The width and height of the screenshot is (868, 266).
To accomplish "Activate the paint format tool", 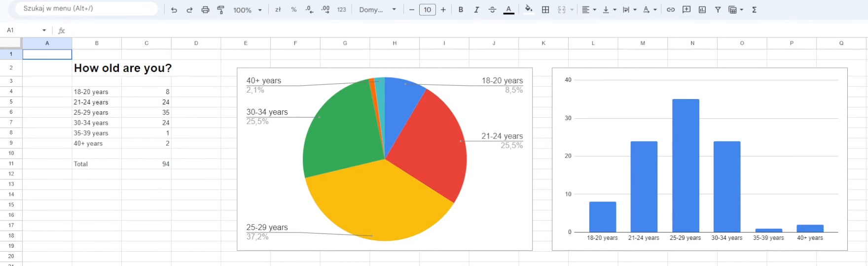I will (221, 10).
